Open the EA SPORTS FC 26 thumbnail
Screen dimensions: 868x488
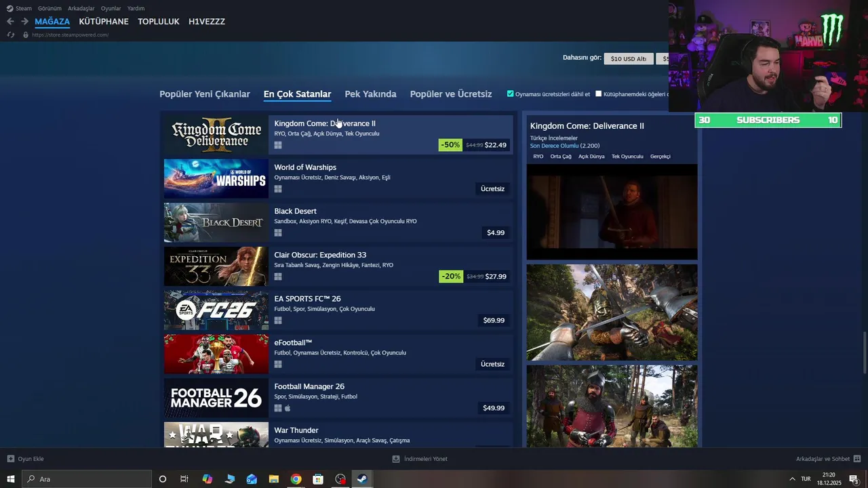coord(216,310)
